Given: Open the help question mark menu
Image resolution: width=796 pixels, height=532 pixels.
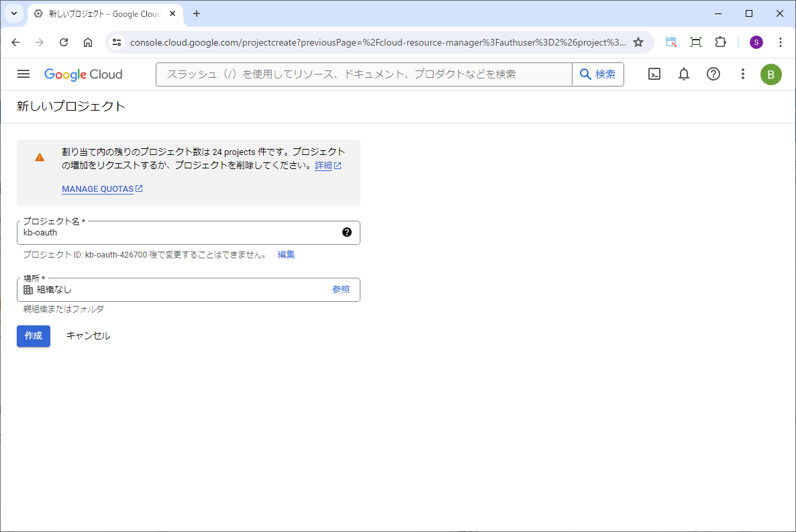Looking at the screenshot, I should tap(713, 74).
